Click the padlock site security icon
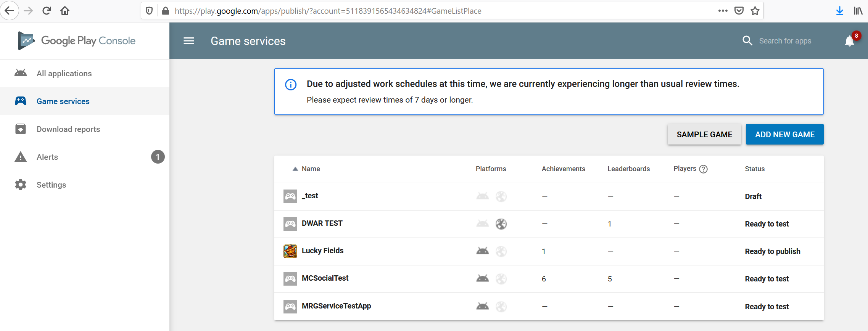 166,11
